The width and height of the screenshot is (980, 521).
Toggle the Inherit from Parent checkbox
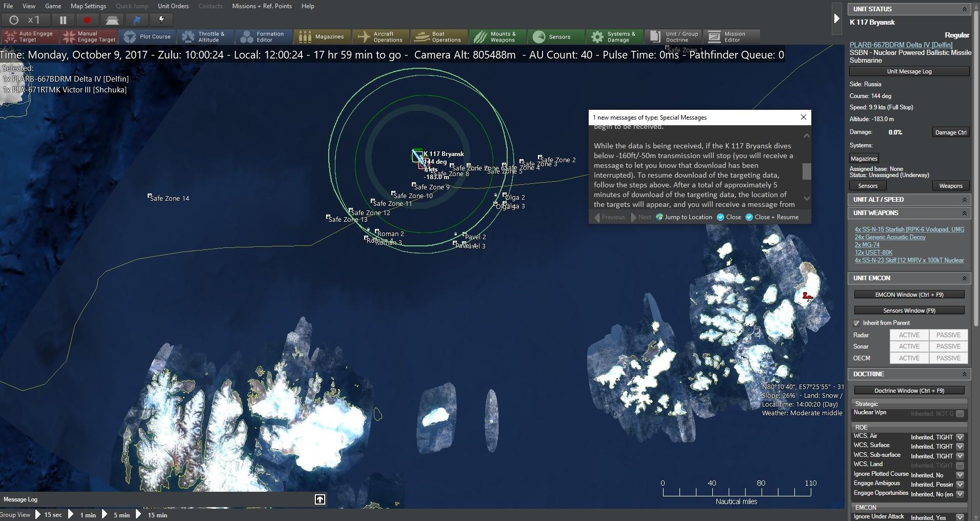(x=856, y=323)
